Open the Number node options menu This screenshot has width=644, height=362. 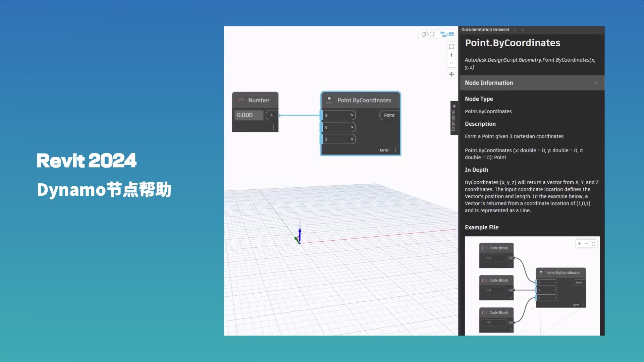[273, 127]
